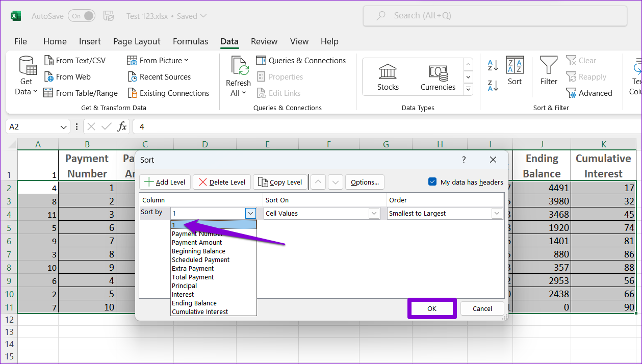Viewport: 642px width, 364px height.
Task: Open the Filter tool in ribbon
Action: 549,71
